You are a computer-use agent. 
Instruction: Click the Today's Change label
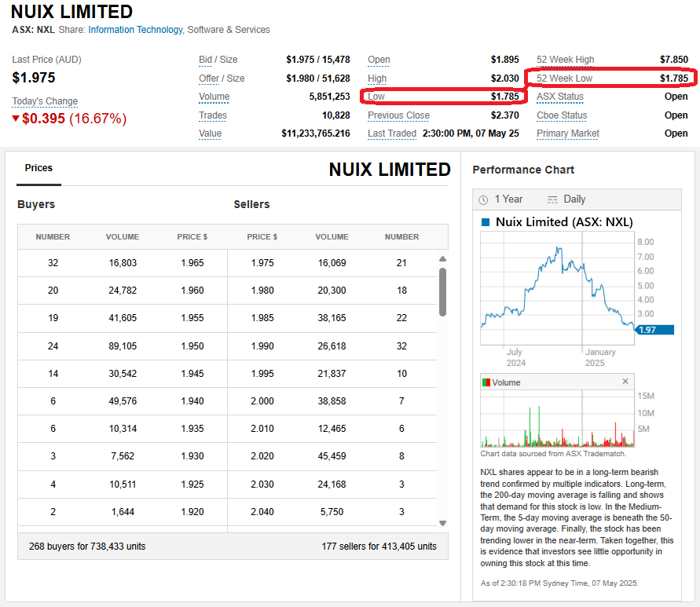point(45,101)
